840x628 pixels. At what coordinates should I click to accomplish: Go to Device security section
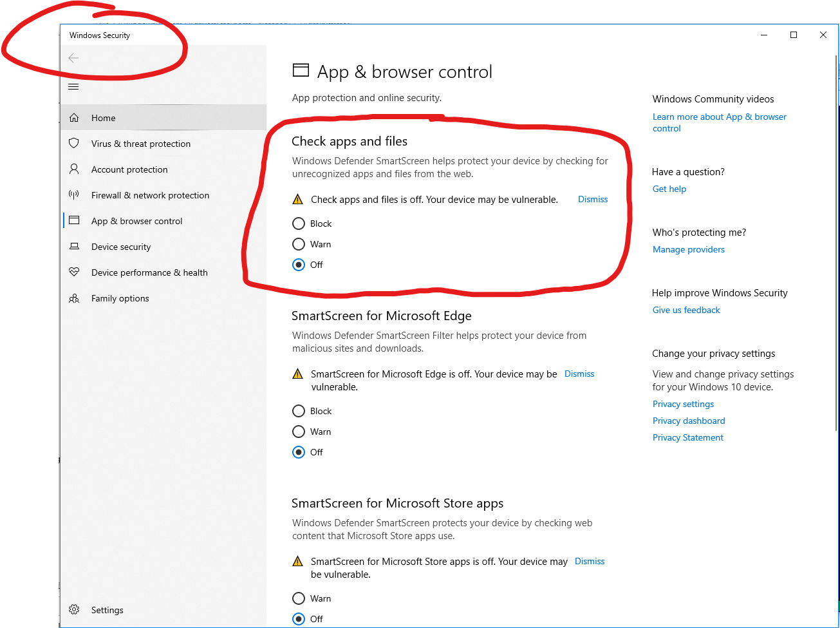(163, 247)
